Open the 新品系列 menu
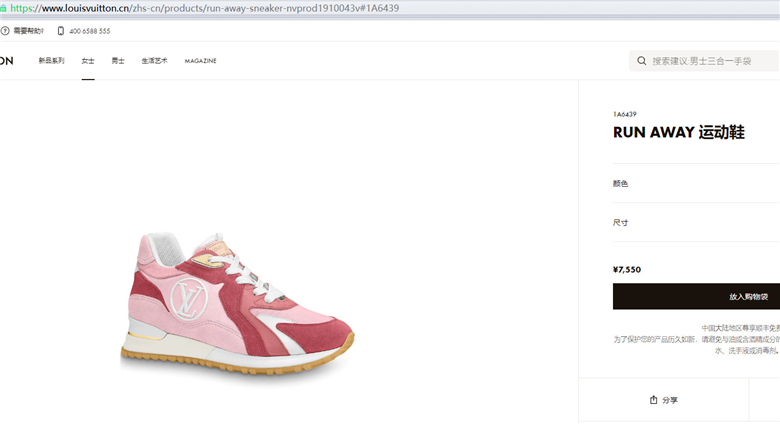Image resolution: width=780 pixels, height=424 pixels. (x=52, y=61)
